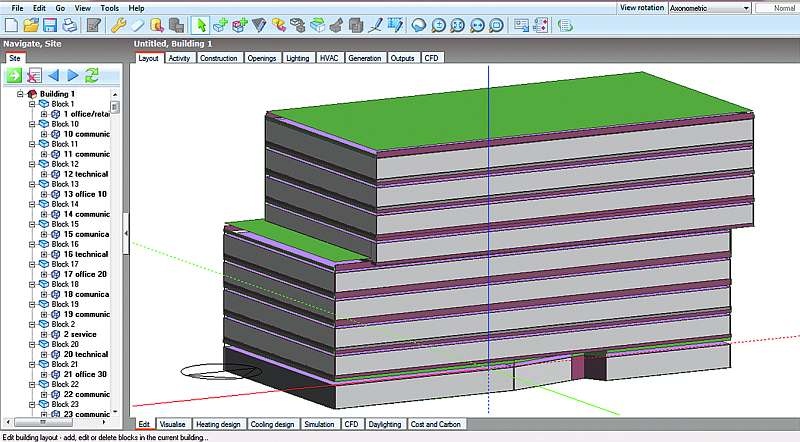Open the Visualise bottom tab
The image size is (800, 442).
(172, 424)
